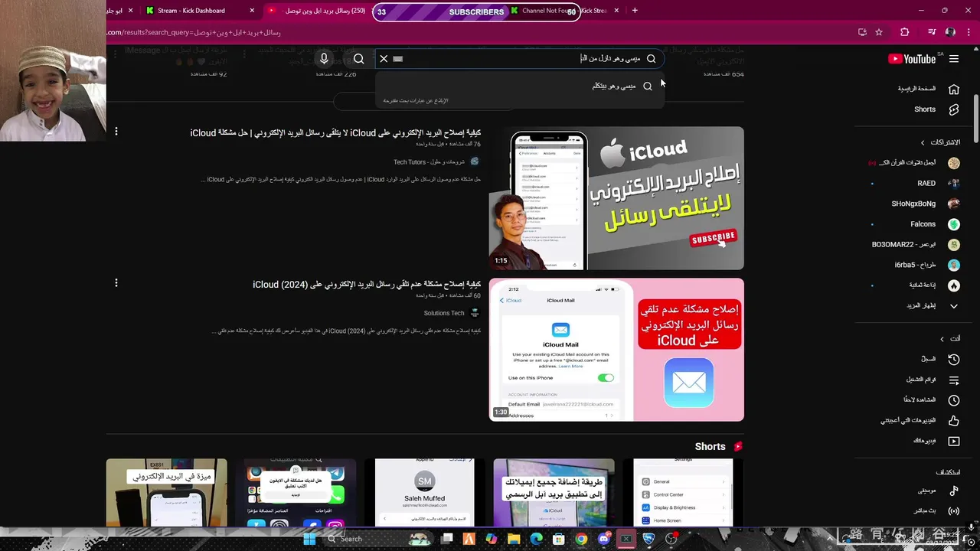Open Solutions Tech channel name link
The width and height of the screenshot is (980, 551).
(444, 313)
